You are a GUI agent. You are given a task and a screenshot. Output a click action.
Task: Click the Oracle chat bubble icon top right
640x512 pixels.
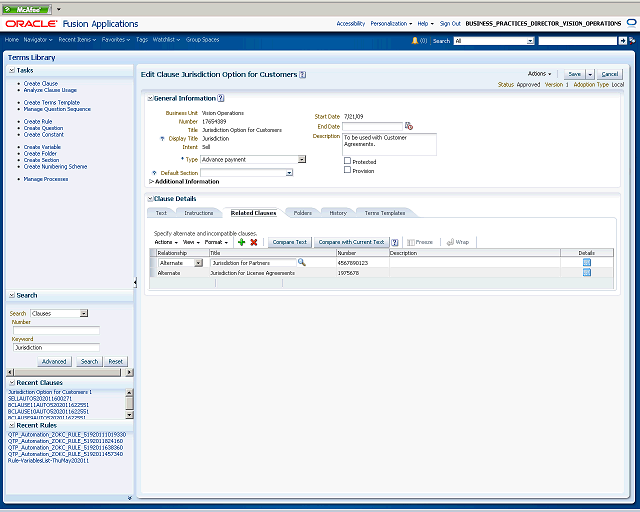click(631, 23)
